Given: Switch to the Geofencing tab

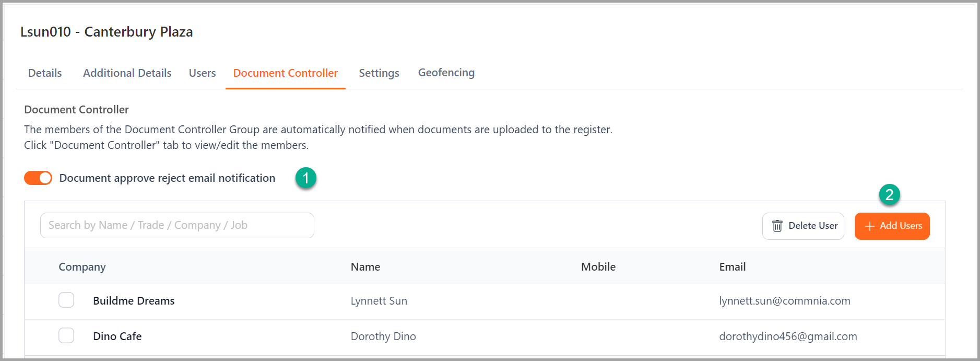Looking at the screenshot, I should 446,73.
